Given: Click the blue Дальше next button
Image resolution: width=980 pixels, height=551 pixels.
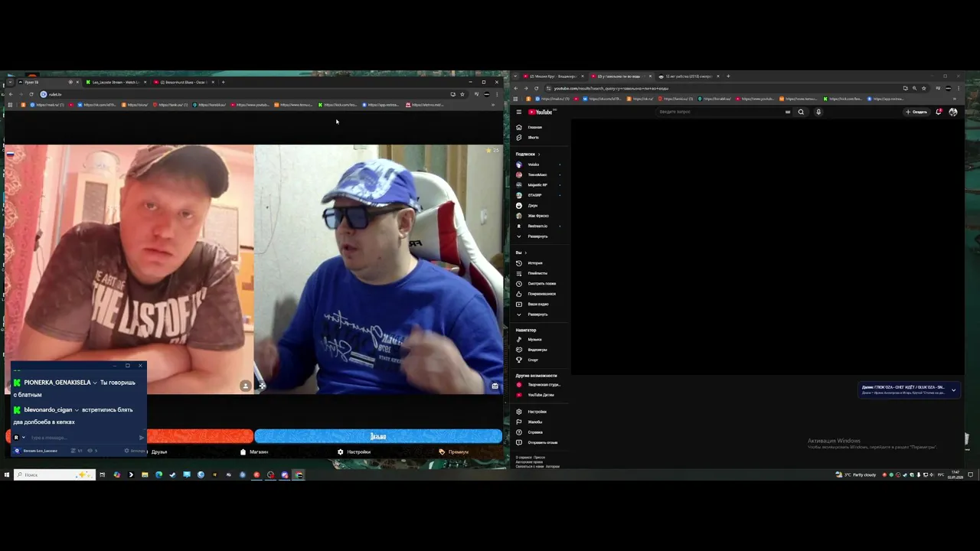Looking at the screenshot, I should click(378, 436).
